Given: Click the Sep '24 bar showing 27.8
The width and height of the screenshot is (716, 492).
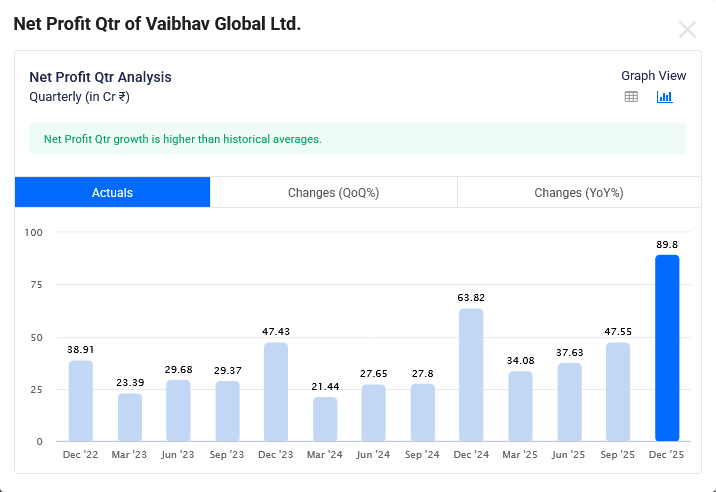Looking at the screenshot, I should pos(423,412).
